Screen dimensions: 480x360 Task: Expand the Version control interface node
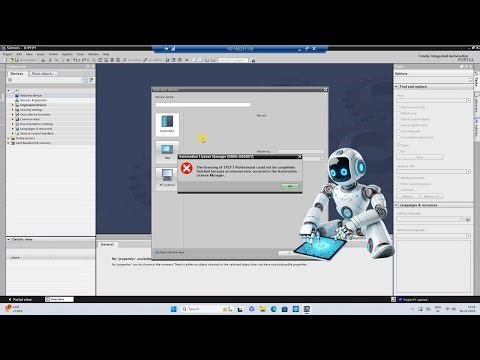pyautogui.click(x=13, y=133)
